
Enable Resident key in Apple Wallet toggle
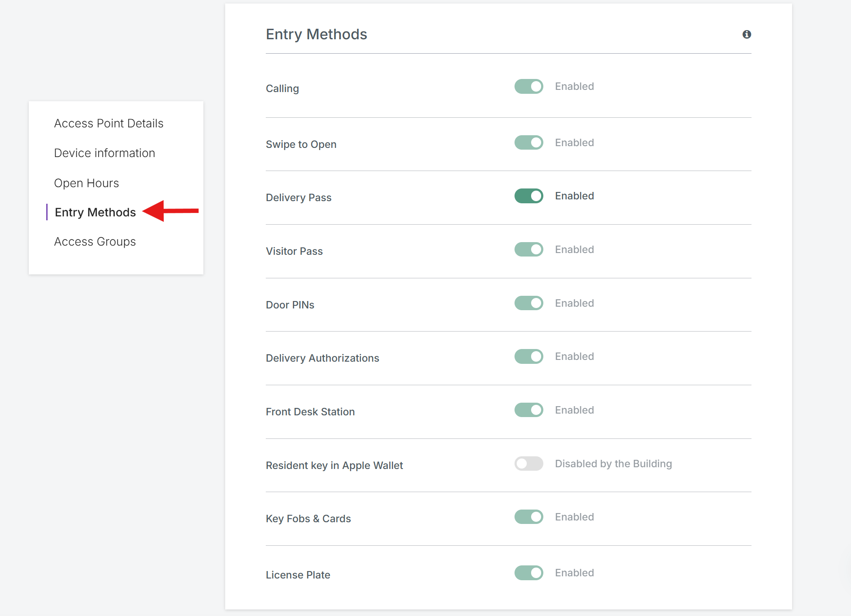[528, 464]
